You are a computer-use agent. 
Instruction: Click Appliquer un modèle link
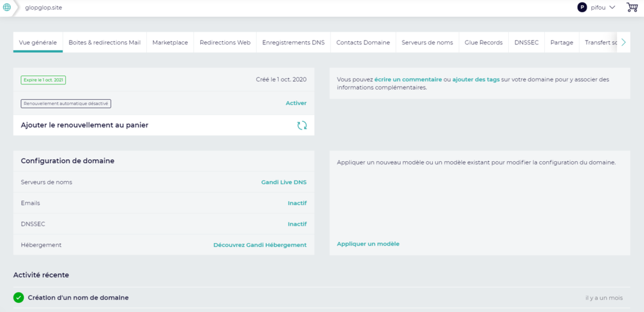pyautogui.click(x=368, y=244)
